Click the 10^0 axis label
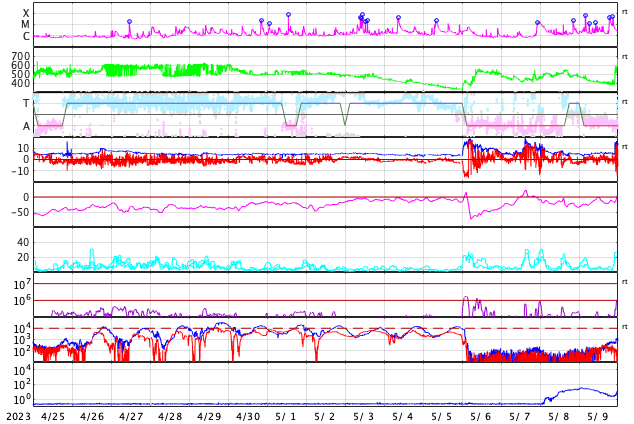 (x=22, y=399)
